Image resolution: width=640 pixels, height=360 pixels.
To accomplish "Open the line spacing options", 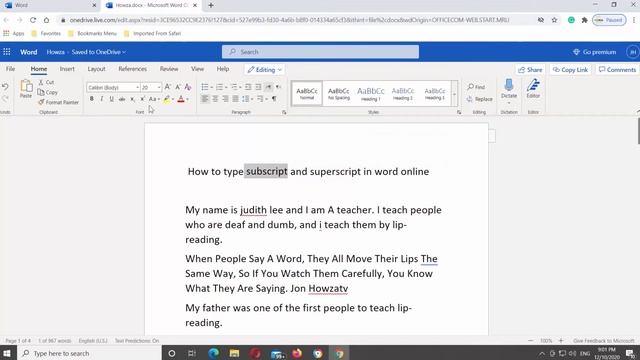I will point(247,99).
